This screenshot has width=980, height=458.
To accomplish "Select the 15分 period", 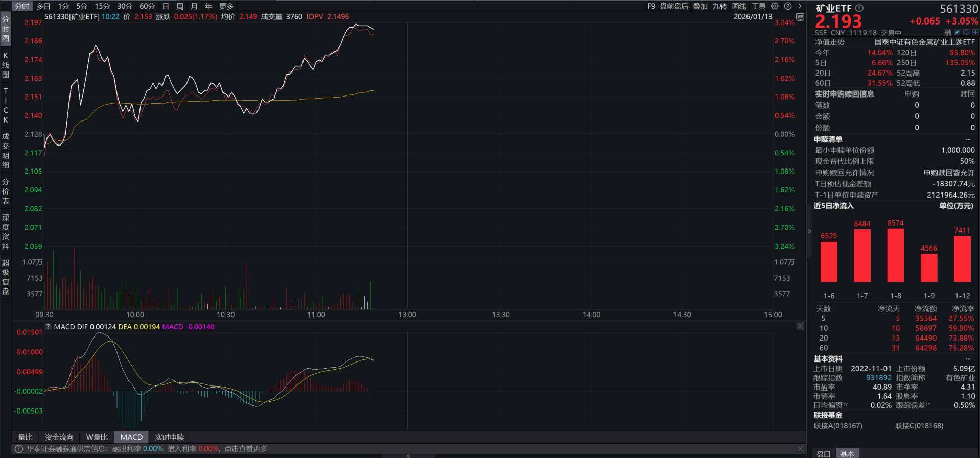I will (102, 6).
